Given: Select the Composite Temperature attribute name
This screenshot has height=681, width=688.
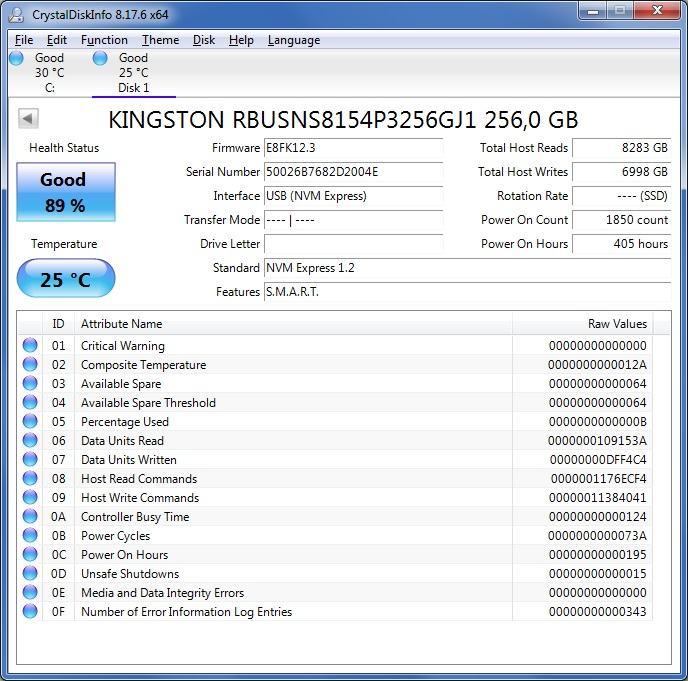Looking at the screenshot, I should click(x=143, y=365).
